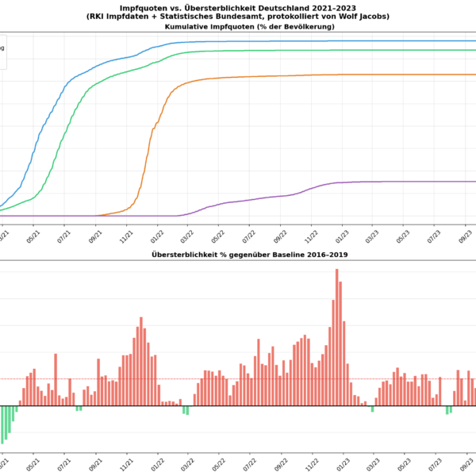Click the '01/23' tick on upper chart
The image size is (476, 476).
click(344, 235)
